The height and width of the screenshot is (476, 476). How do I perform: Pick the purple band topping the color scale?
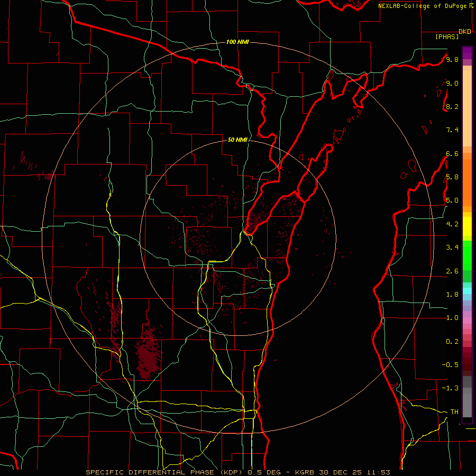coord(467,53)
